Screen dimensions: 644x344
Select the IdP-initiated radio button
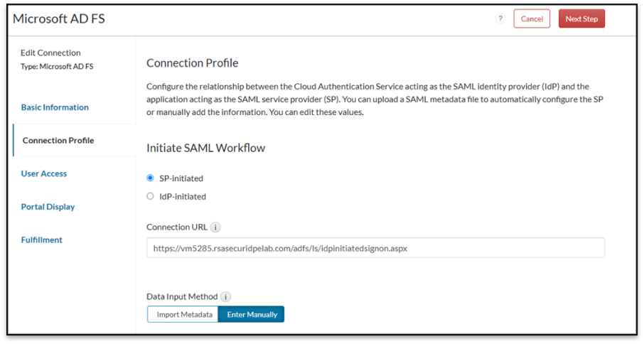(150, 196)
